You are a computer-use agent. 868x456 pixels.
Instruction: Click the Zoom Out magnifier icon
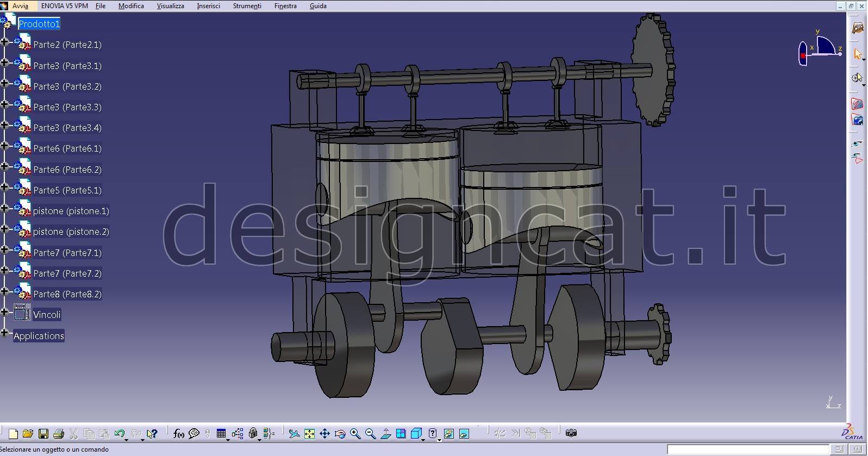pos(370,434)
